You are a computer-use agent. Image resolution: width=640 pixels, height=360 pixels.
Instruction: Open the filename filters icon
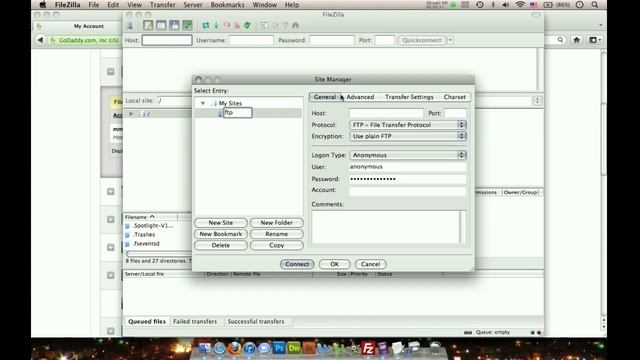[x=264, y=25]
